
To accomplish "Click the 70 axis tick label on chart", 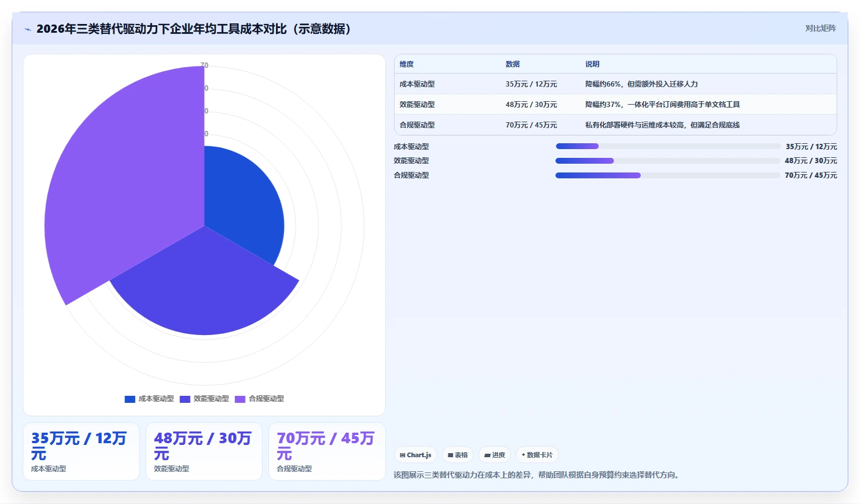I will (x=204, y=65).
